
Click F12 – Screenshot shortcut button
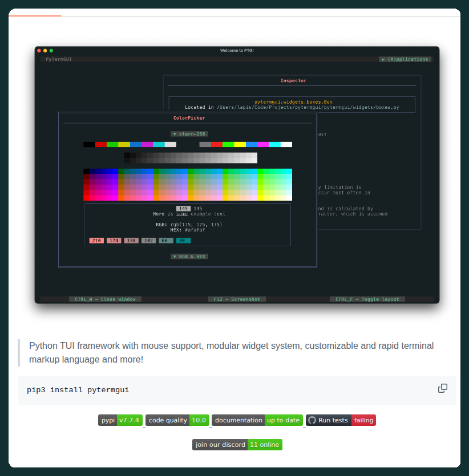tap(237, 299)
